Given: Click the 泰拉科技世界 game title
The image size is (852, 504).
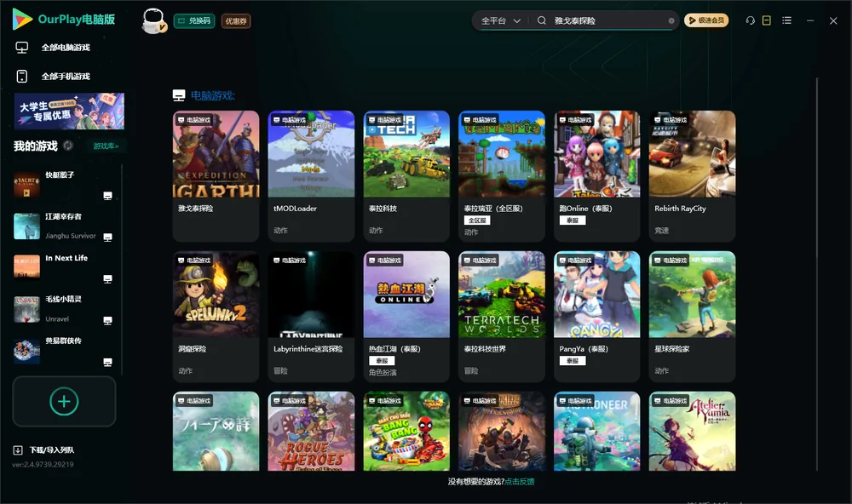Looking at the screenshot, I should (485, 349).
